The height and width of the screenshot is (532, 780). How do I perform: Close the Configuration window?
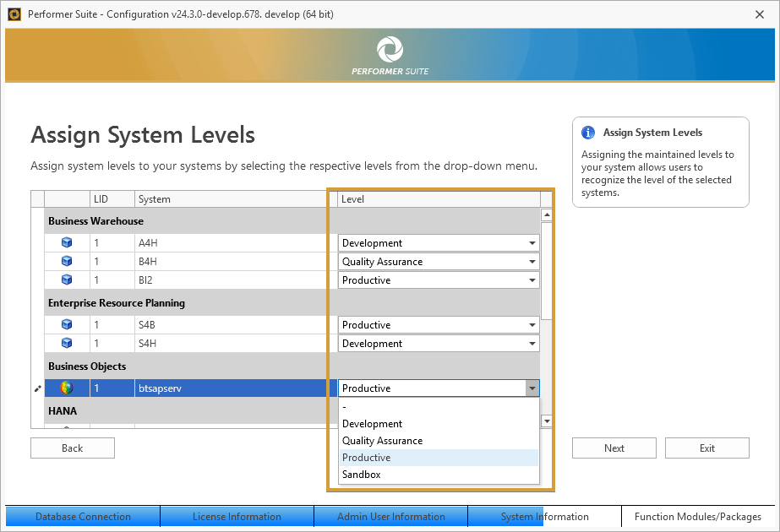coord(760,14)
